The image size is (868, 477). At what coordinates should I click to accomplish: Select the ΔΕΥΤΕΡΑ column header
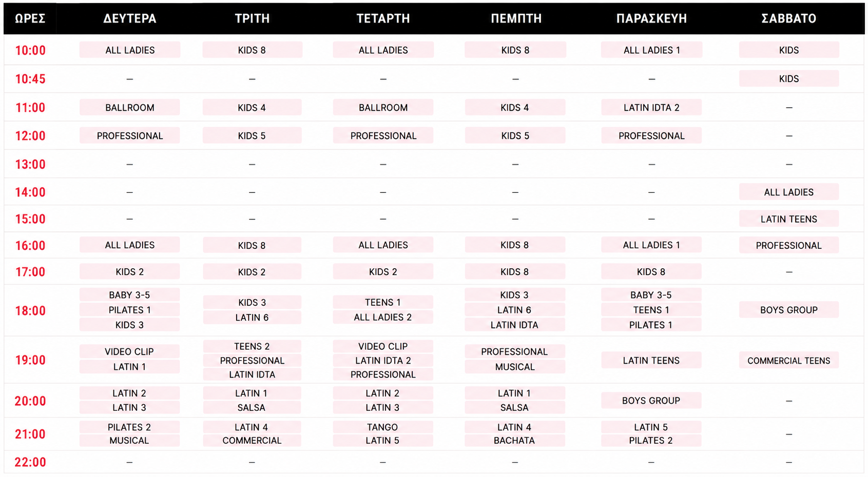point(129,18)
